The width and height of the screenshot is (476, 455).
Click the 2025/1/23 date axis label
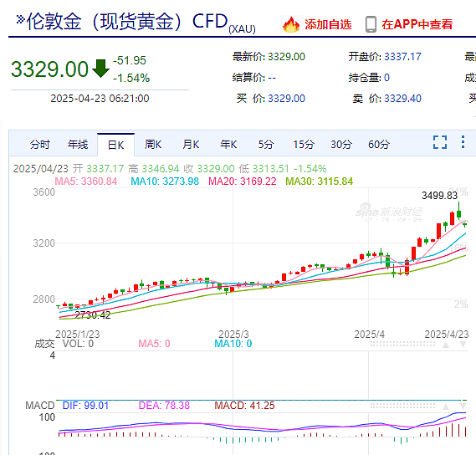point(78,335)
